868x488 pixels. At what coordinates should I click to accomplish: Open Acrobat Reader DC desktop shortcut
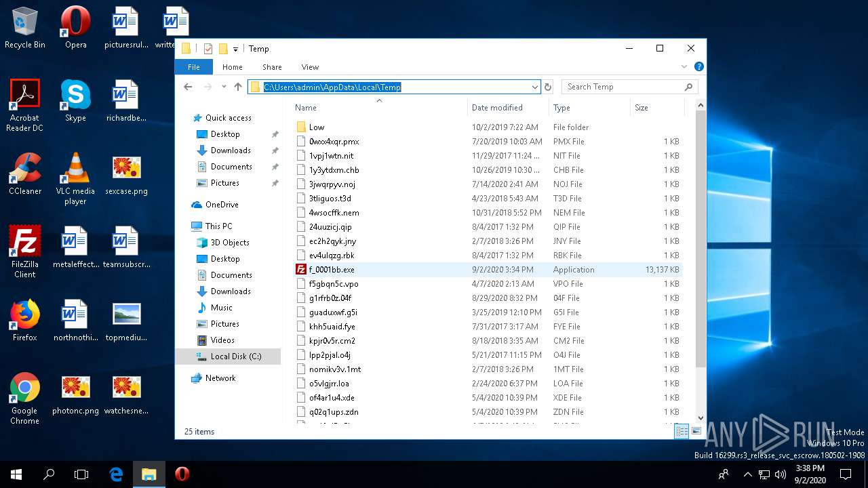25,105
